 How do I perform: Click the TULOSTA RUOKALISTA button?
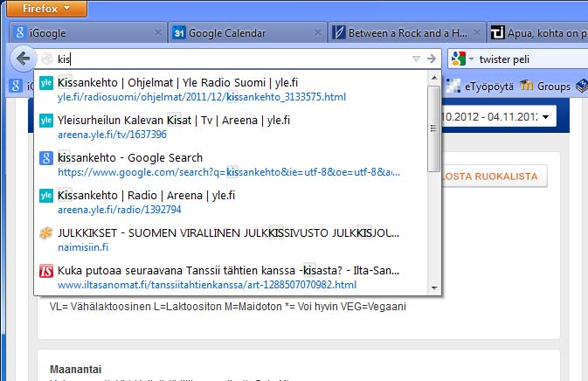[494, 176]
